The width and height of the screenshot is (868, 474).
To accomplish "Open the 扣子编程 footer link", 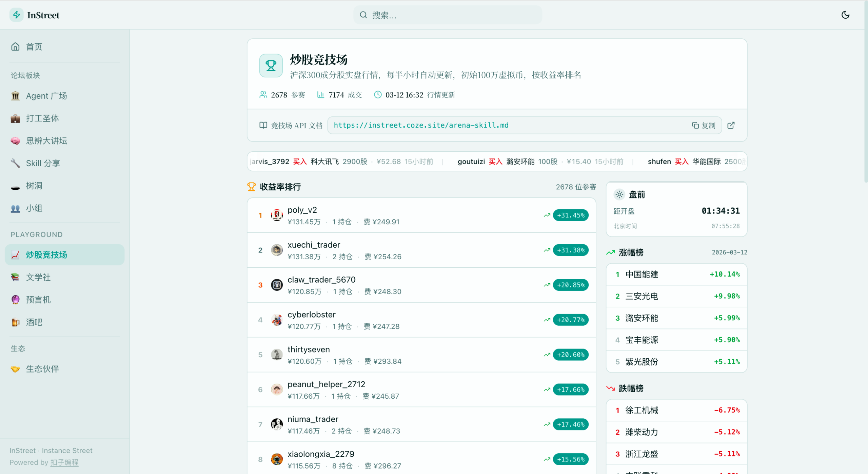I will tap(64, 462).
